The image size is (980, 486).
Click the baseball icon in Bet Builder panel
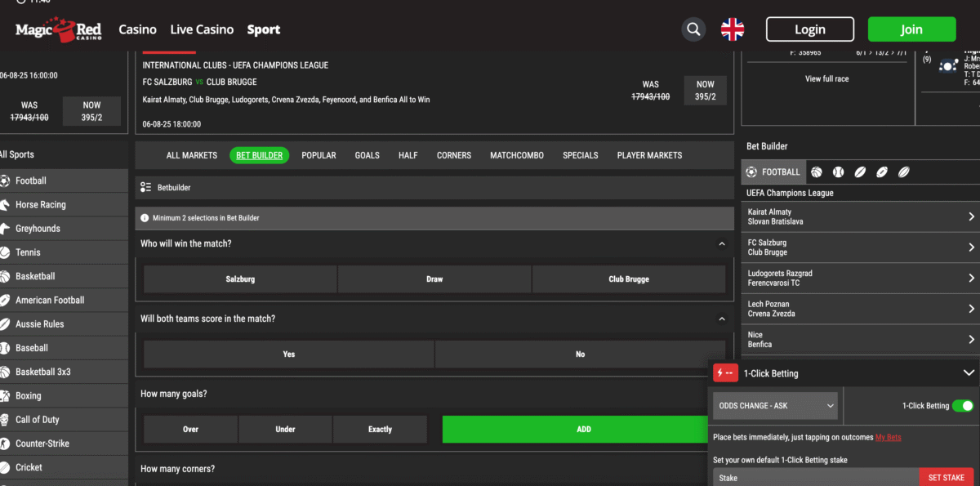pyautogui.click(x=838, y=172)
